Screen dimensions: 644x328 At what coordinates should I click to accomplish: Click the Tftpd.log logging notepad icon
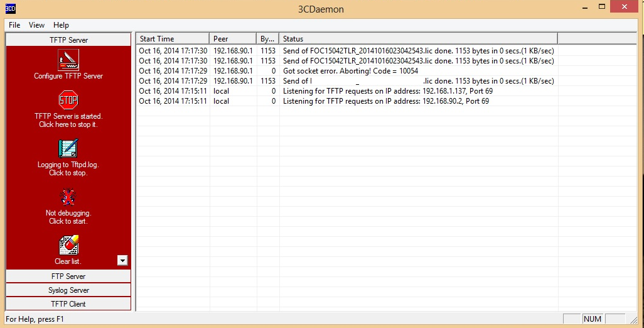click(68, 148)
